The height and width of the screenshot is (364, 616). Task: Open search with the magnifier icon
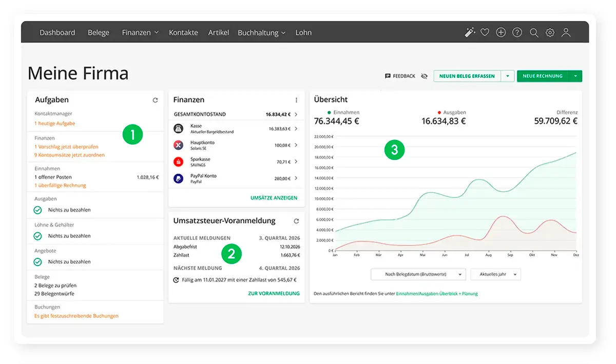(534, 32)
